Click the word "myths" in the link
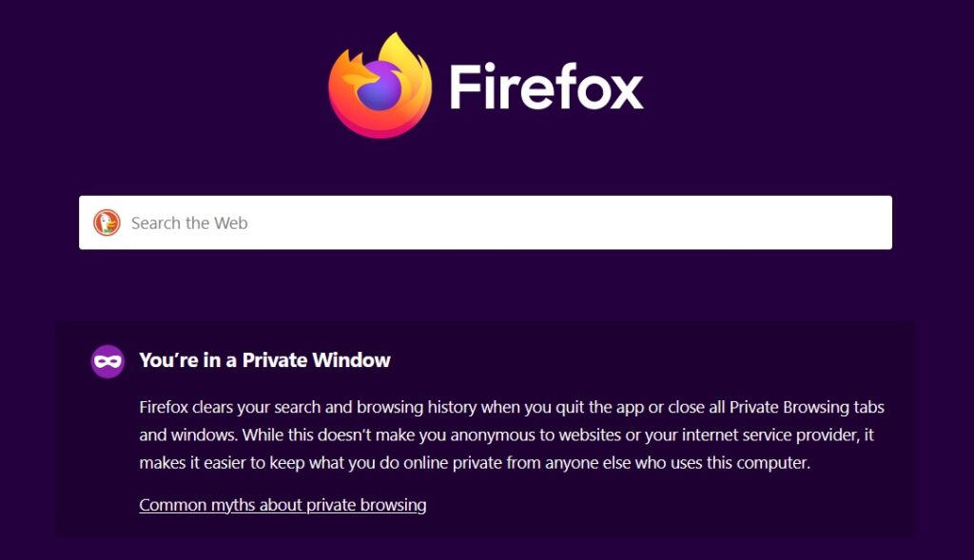 point(235,505)
